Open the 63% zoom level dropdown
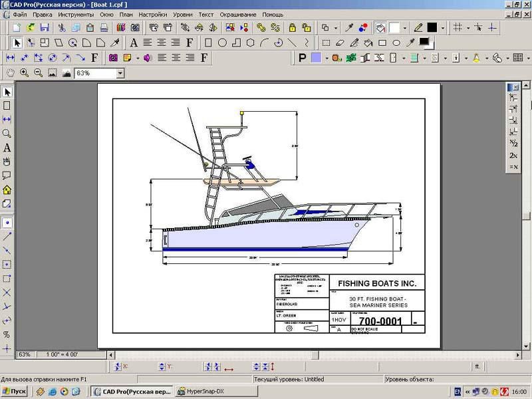 120,73
